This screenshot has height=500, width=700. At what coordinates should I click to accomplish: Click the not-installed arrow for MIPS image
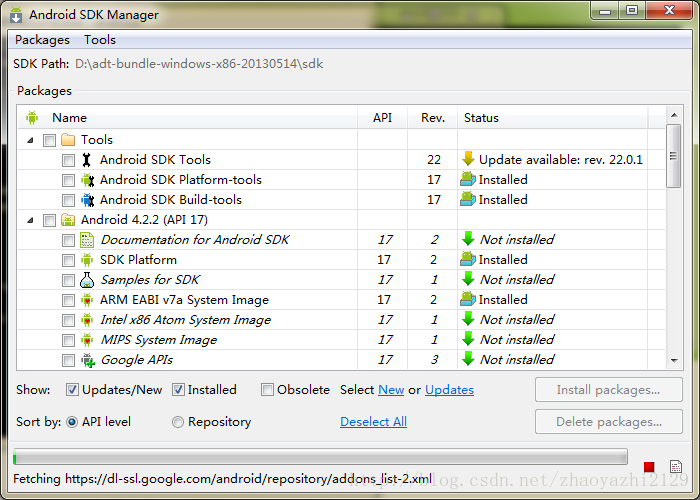click(x=468, y=339)
